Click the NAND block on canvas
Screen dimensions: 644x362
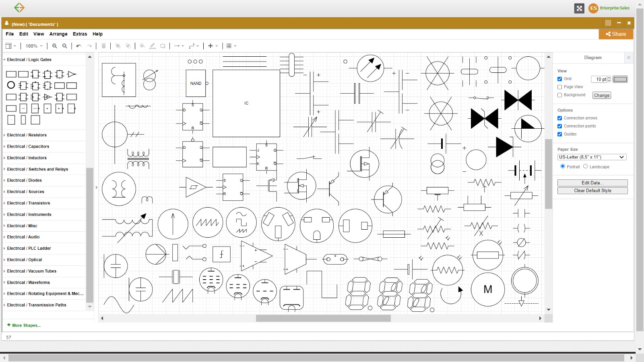click(196, 83)
